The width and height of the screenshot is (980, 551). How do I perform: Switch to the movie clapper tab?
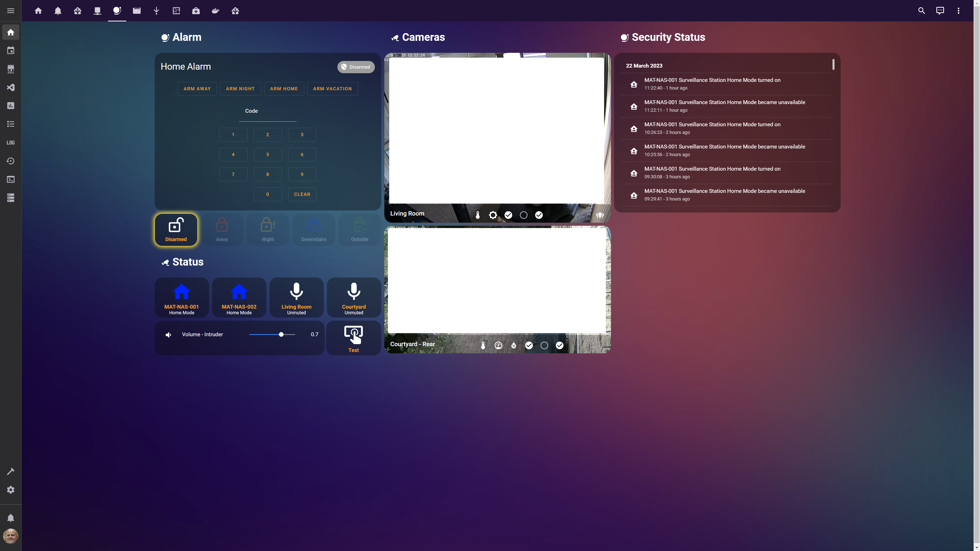[x=137, y=11]
